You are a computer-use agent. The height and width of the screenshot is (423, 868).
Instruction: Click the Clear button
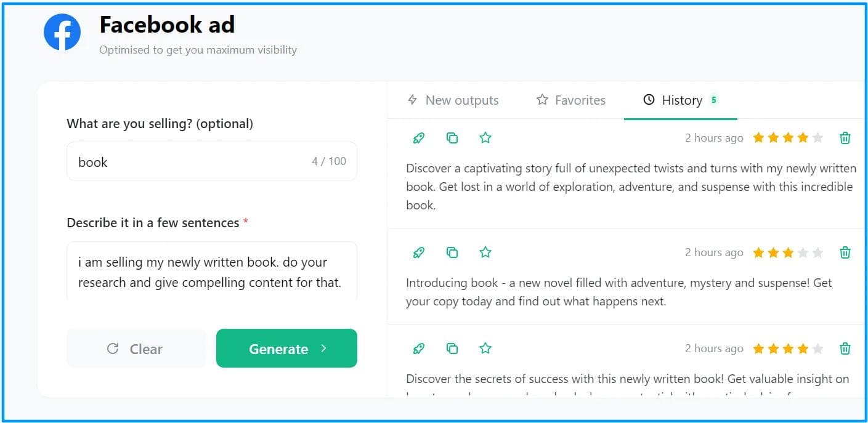[x=136, y=349]
